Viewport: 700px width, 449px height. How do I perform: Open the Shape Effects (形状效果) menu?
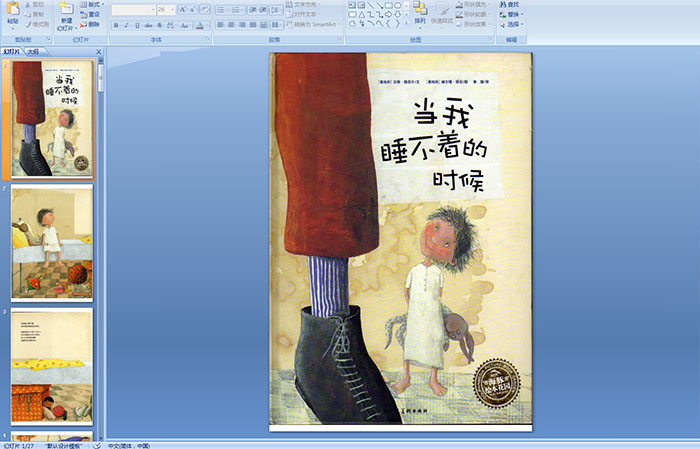(473, 24)
